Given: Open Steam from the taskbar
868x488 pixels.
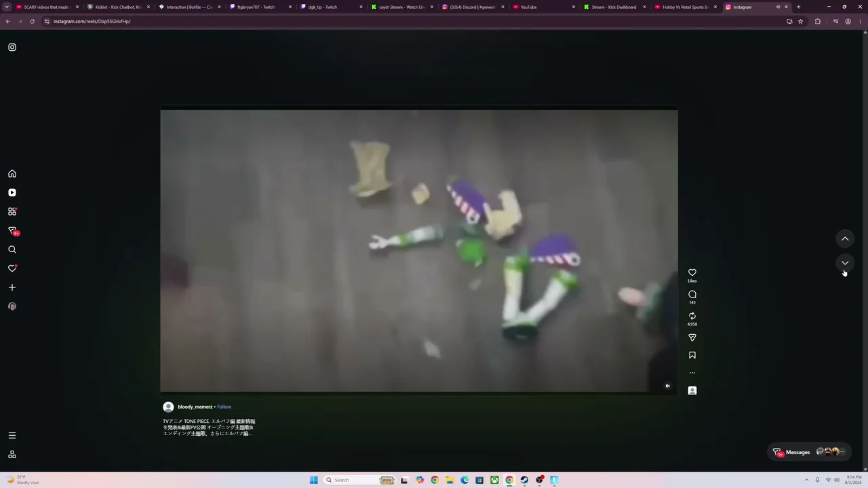Looking at the screenshot, I should click(524, 480).
